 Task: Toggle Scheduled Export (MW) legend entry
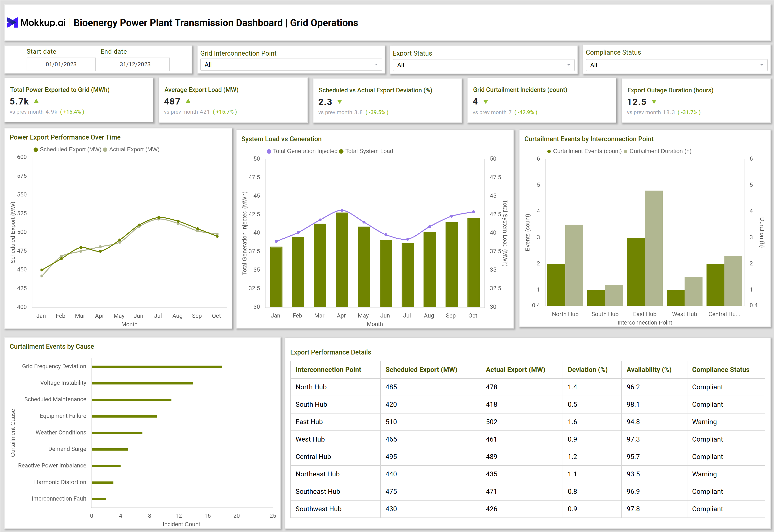tap(67, 149)
